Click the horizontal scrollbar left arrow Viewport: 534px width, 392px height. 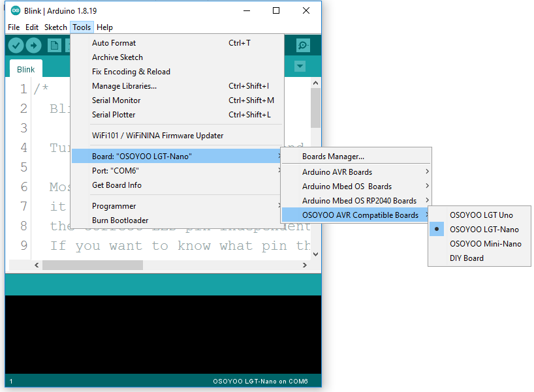(x=37, y=265)
